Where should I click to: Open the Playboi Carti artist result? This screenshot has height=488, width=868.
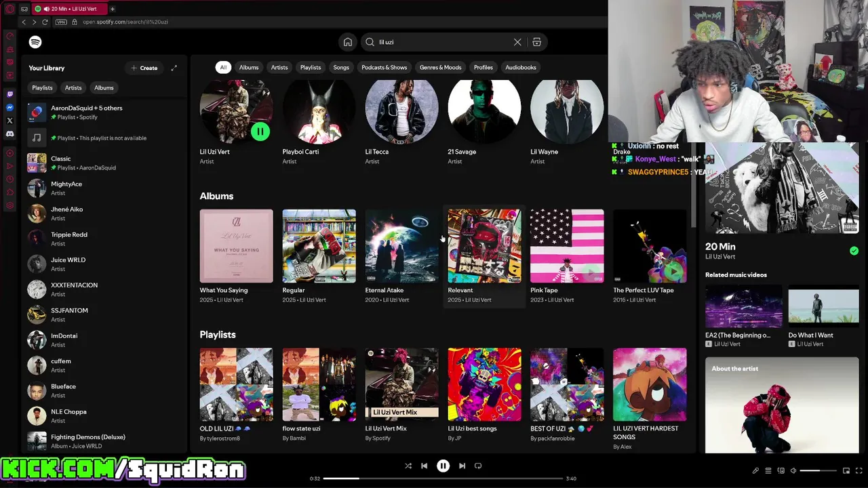pyautogui.click(x=319, y=122)
